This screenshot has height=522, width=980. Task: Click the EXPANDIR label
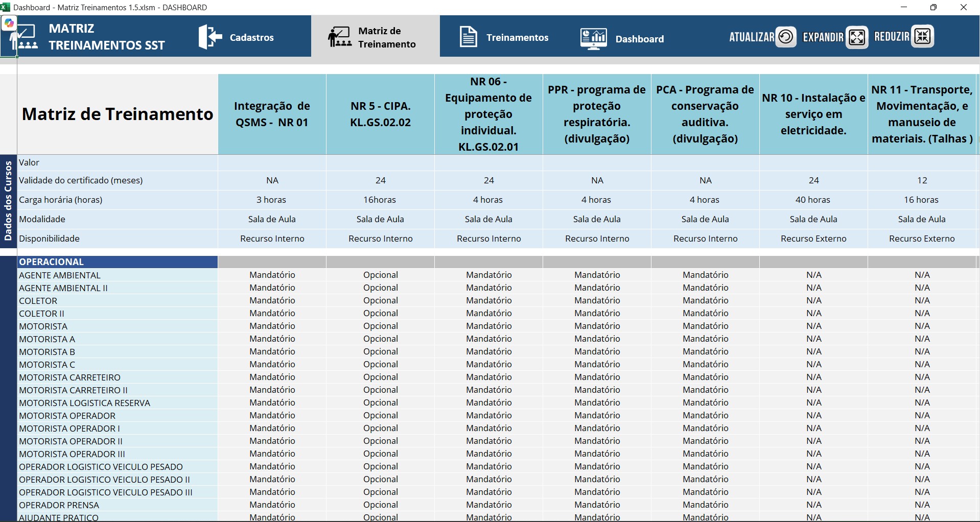click(x=823, y=37)
